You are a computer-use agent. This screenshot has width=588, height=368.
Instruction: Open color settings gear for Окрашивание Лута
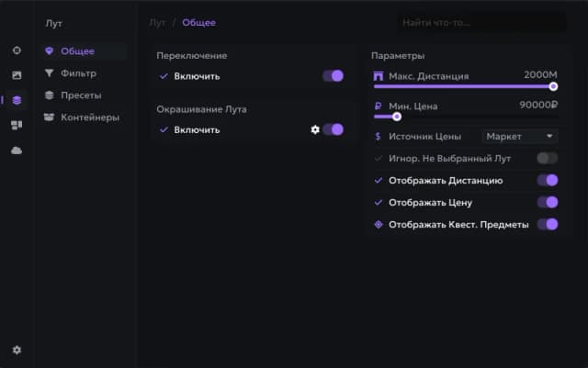315,129
